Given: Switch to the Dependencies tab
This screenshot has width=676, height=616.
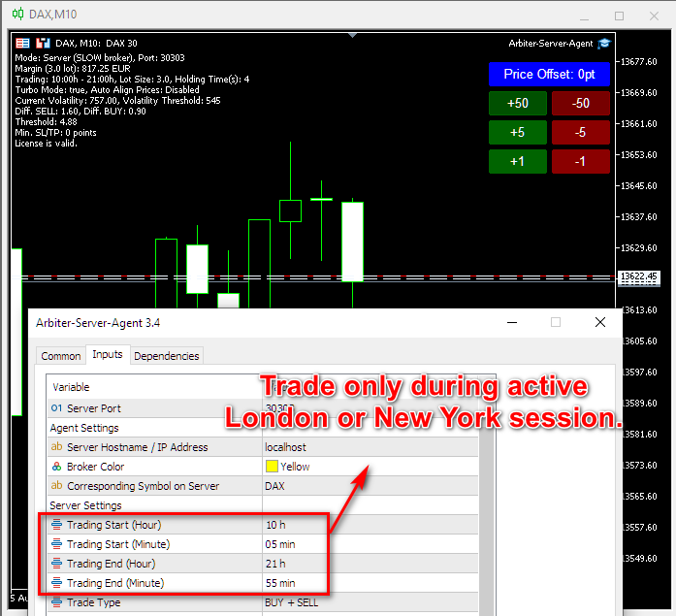Looking at the screenshot, I should click(167, 356).
